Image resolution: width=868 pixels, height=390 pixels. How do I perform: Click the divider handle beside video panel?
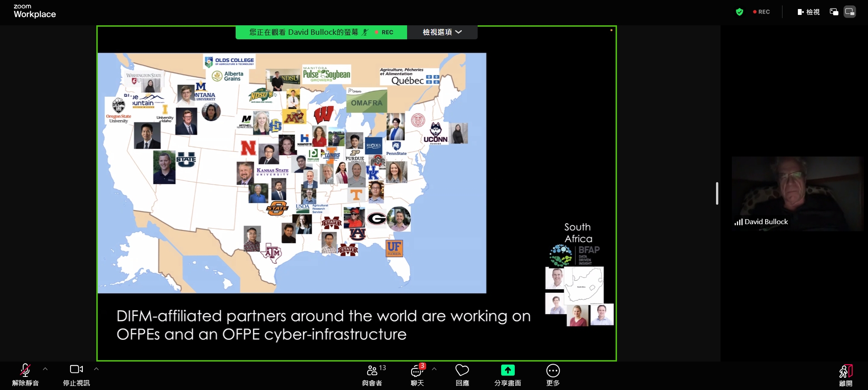[x=717, y=193]
